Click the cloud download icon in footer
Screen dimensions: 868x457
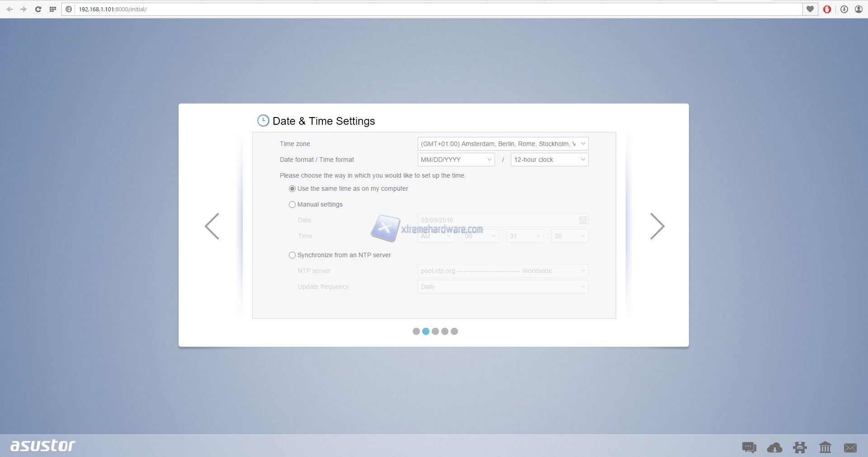click(774, 448)
